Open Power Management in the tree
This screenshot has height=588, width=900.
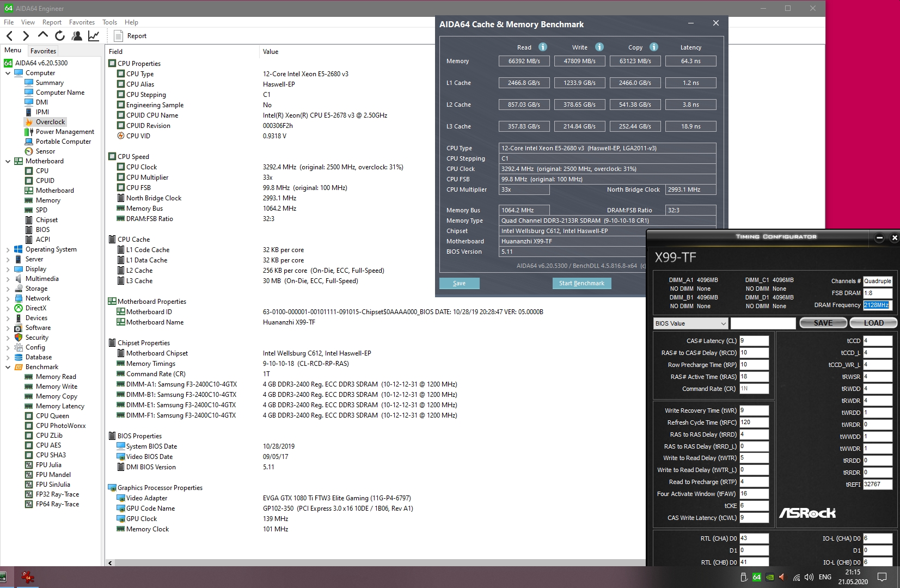[65, 132]
